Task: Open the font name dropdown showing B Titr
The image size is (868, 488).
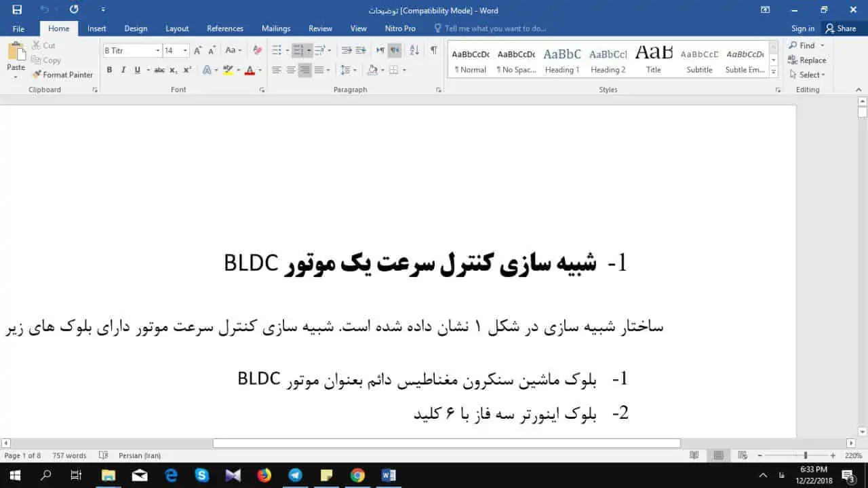Action: point(158,50)
